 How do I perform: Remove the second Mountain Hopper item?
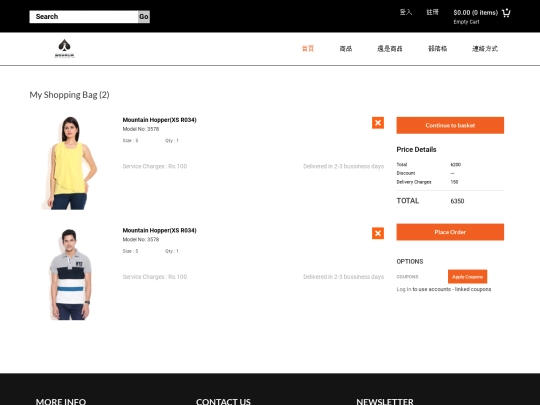coord(378,233)
